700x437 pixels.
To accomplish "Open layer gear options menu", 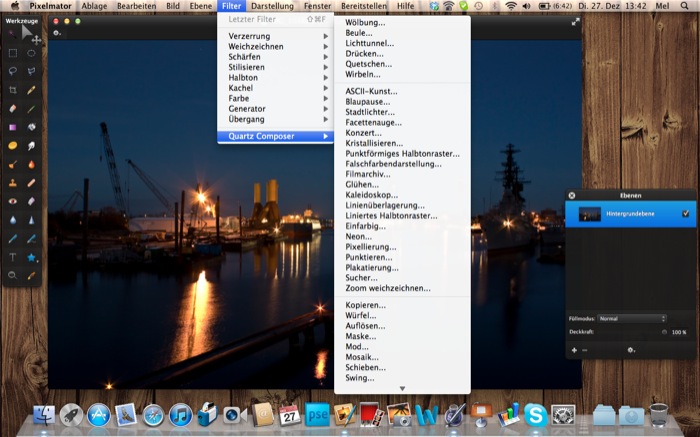I will click(631, 350).
